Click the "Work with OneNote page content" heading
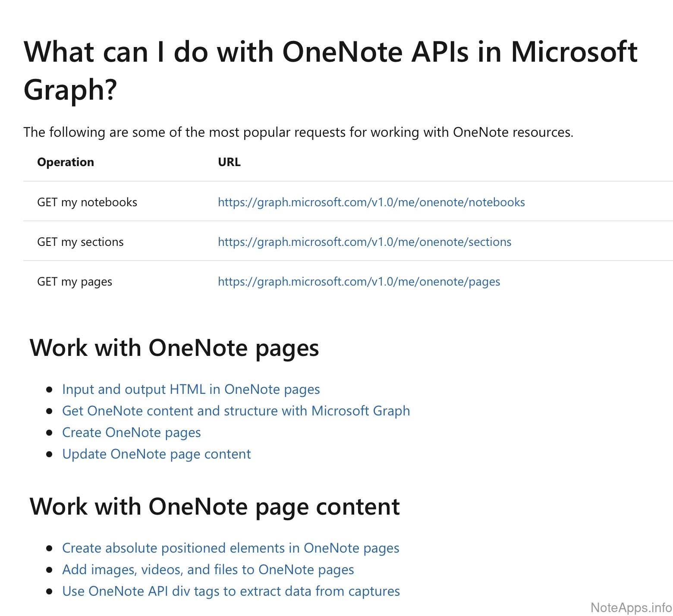This screenshot has width=673, height=616. [x=215, y=506]
